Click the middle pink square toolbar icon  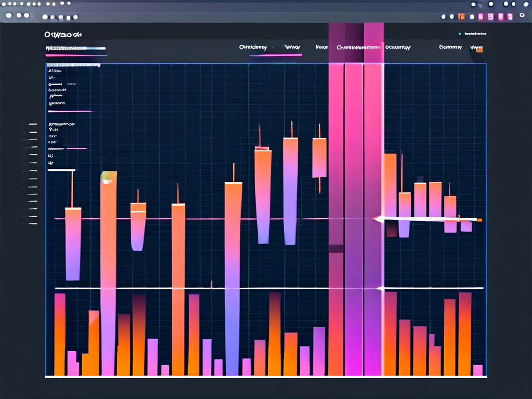click(491, 17)
